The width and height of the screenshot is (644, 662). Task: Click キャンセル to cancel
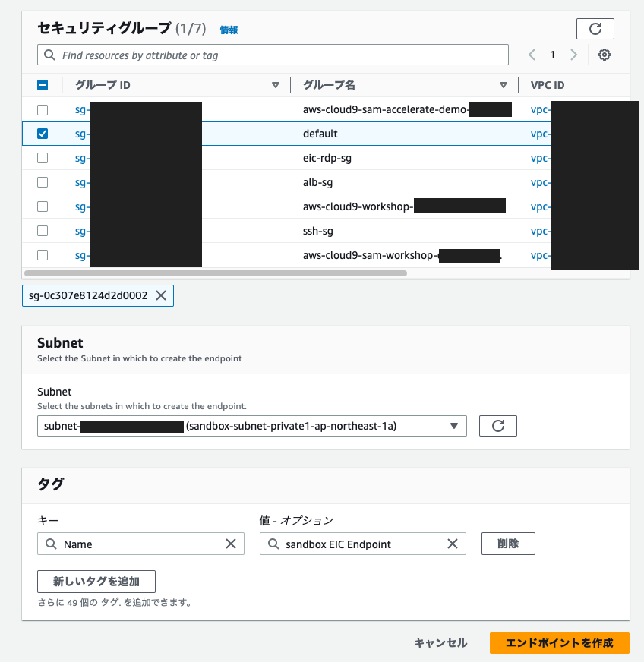(440, 642)
